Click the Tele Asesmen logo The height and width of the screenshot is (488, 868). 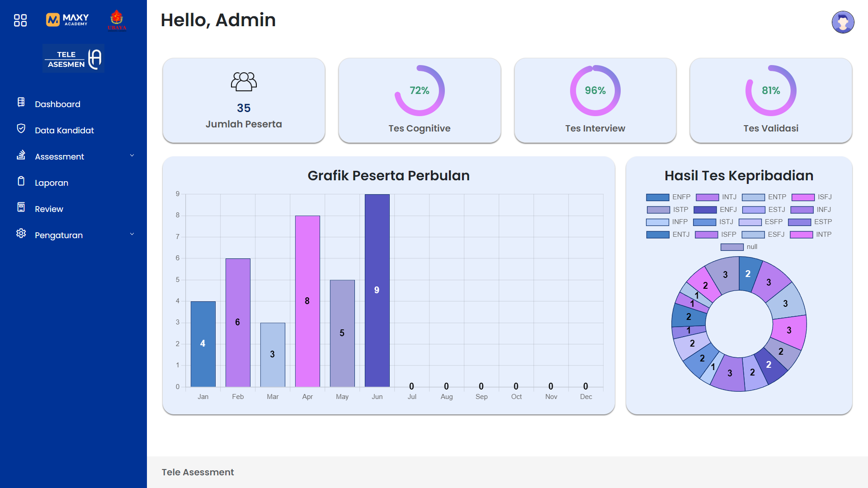pos(73,59)
